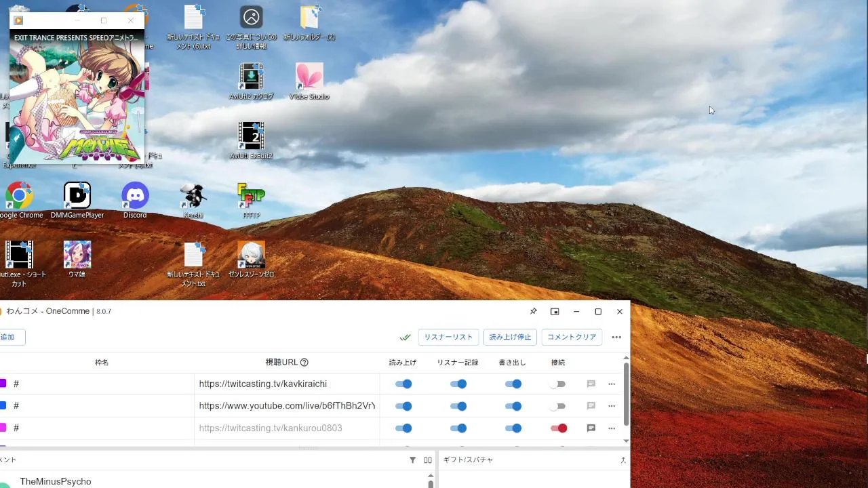Toggle the comment column layout icon
The width and height of the screenshot is (868, 488).
tap(428, 460)
